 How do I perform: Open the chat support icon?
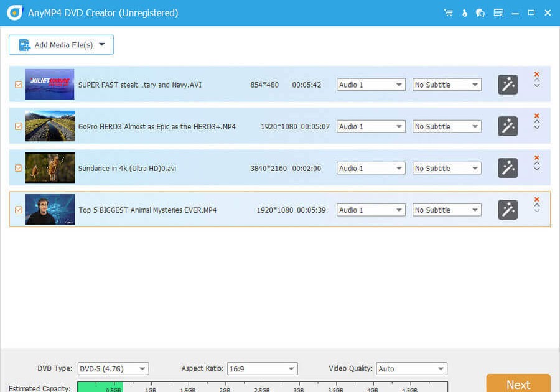click(x=480, y=12)
